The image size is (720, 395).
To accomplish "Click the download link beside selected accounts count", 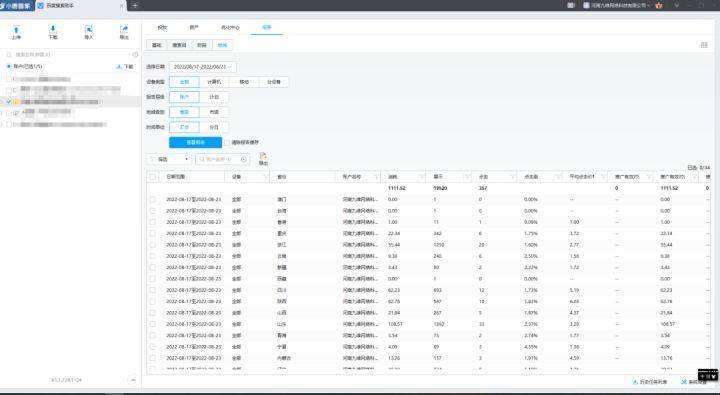I will (x=125, y=67).
